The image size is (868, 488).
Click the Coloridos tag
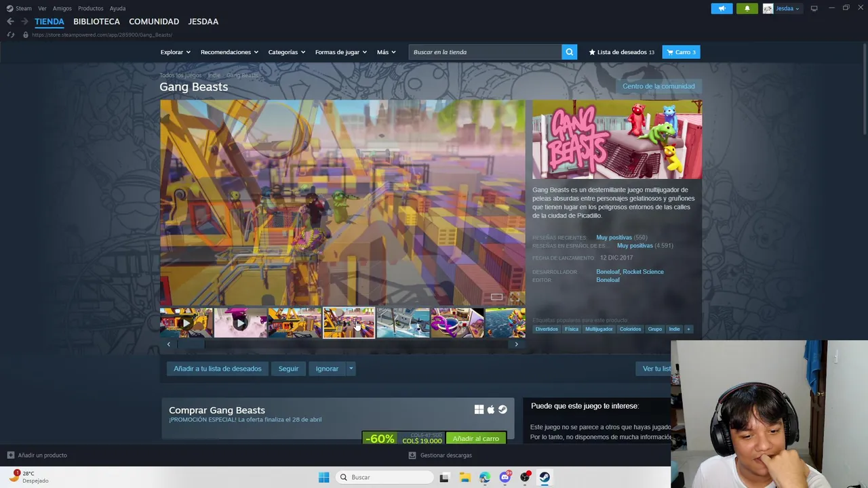pos(630,329)
